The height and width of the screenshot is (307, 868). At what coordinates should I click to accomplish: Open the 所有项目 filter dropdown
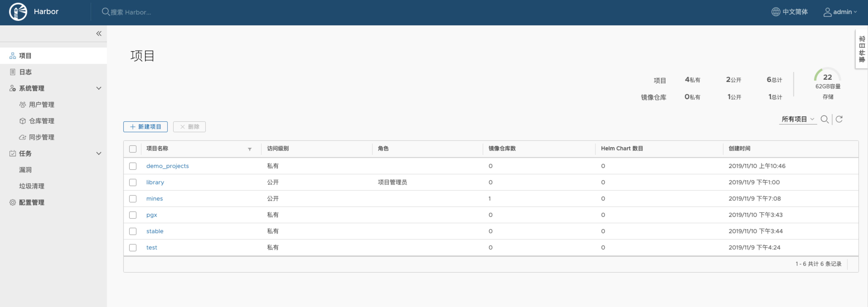[798, 119]
